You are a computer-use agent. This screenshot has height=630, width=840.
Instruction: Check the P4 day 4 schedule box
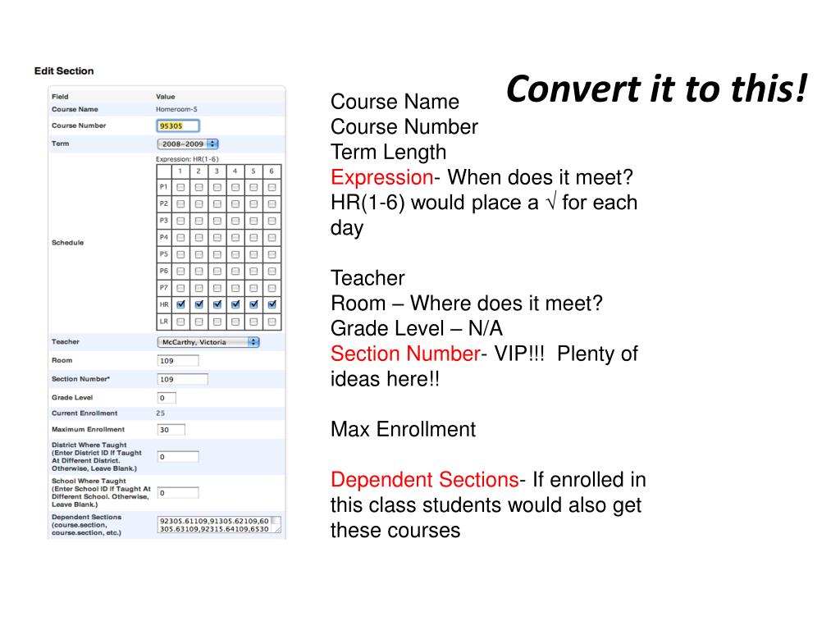click(235, 237)
